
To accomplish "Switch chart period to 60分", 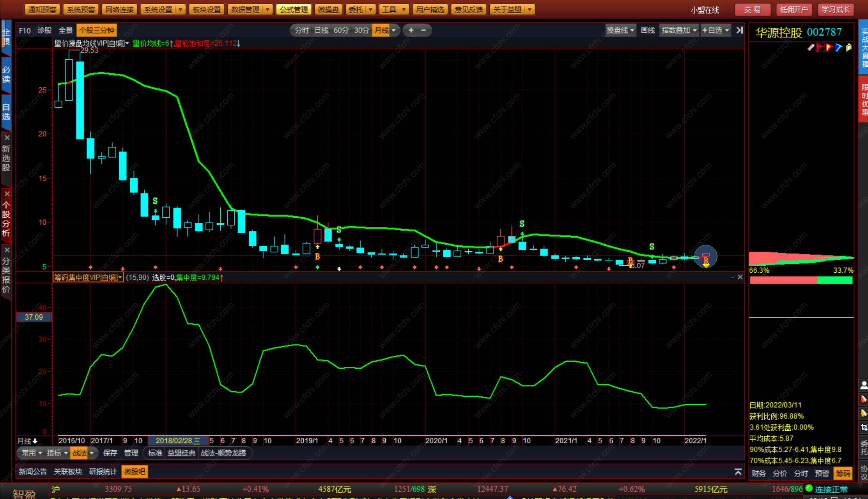I will pyautogui.click(x=341, y=30).
